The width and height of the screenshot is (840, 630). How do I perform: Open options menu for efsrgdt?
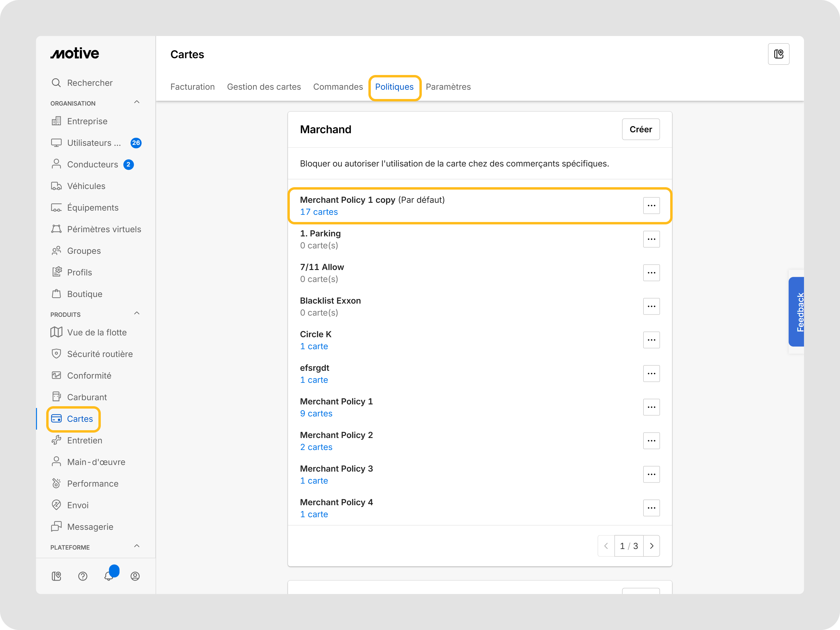pos(651,373)
